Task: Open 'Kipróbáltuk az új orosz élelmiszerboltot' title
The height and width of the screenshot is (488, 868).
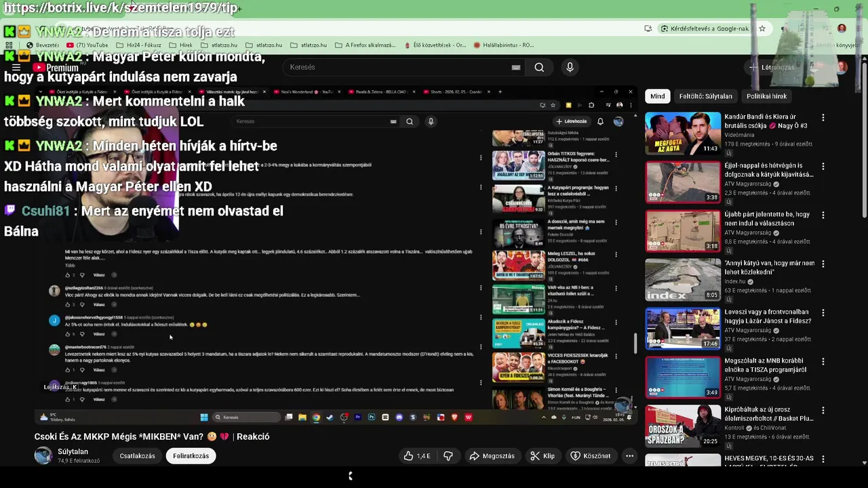Action: point(768,414)
